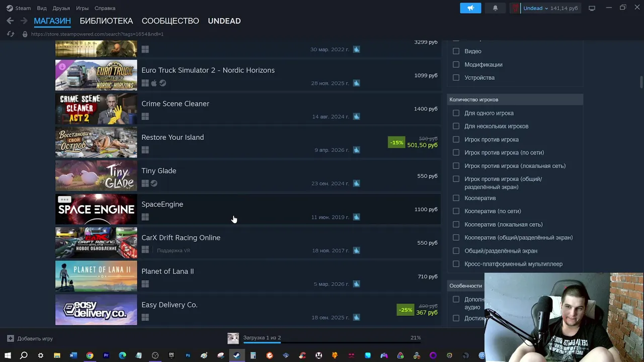Open the UNDEAD profile tab
Image resolution: width=644 pixels, height=362 pixels.
click(224, 21)
